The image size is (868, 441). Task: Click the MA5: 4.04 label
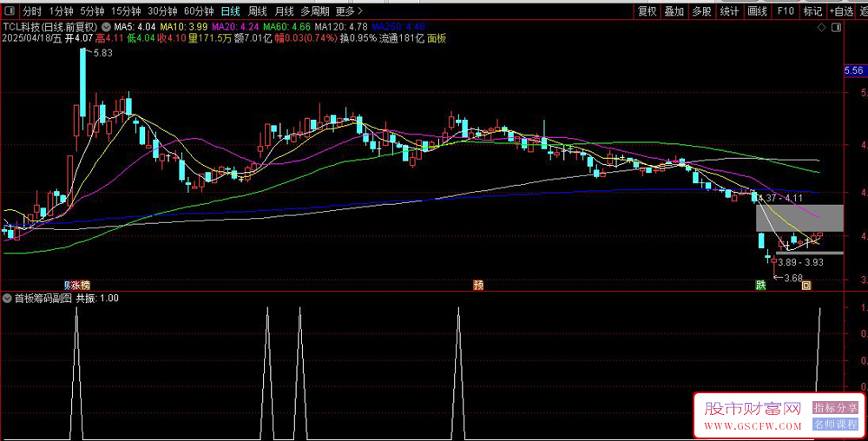click(x=135, y=27)
